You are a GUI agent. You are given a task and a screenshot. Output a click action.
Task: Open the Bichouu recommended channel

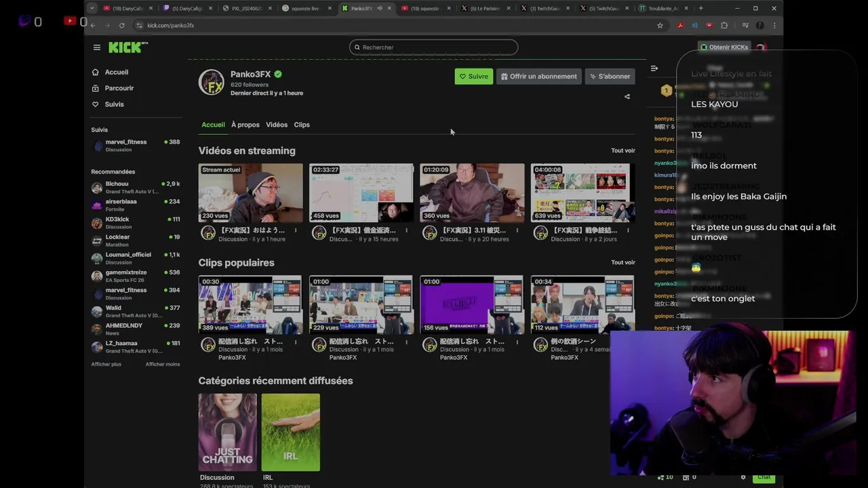(136, 188)
